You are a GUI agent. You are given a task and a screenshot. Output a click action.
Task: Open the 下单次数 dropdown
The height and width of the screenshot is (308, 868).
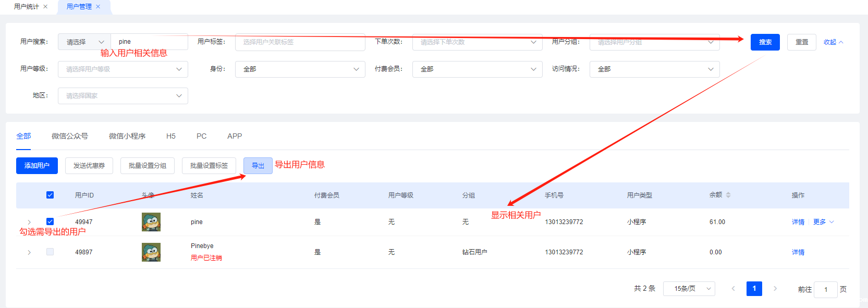[477, 42]
